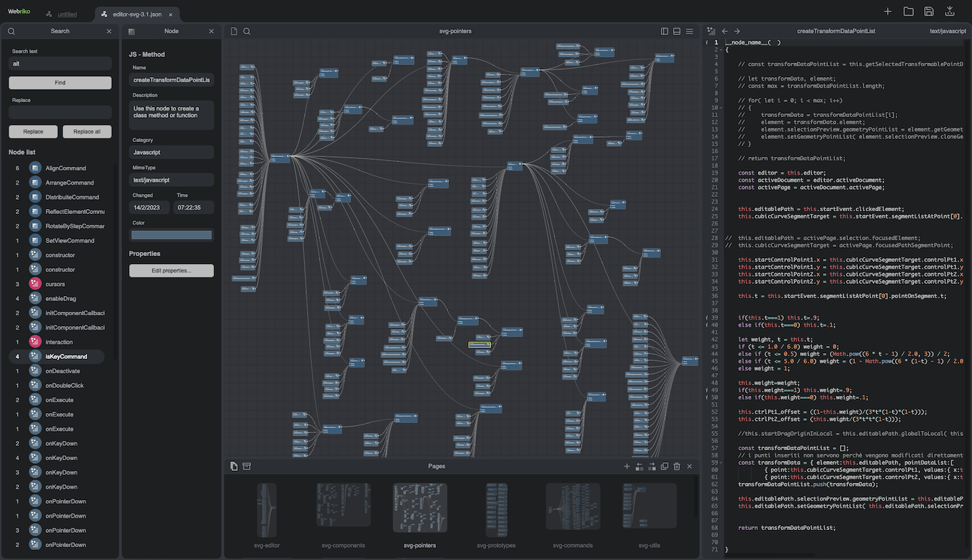
Task: Click the duplicate page icon in the Pages panel
Action: click(664, 466)
